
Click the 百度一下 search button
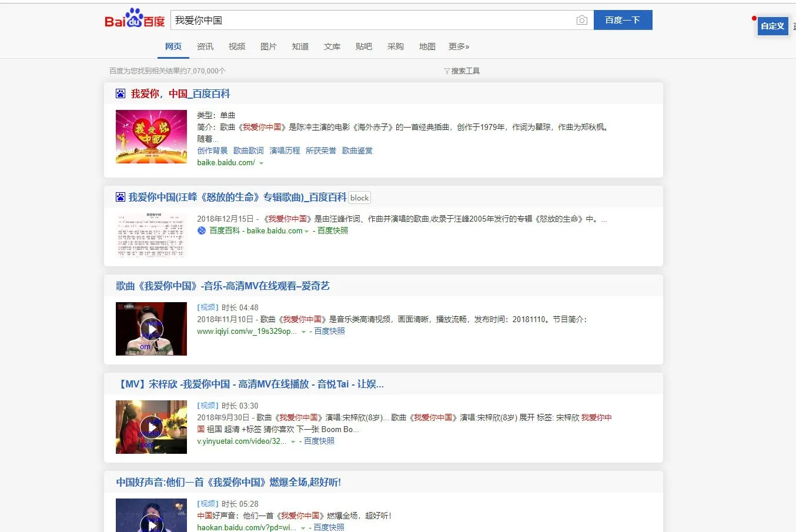[623, 20]
